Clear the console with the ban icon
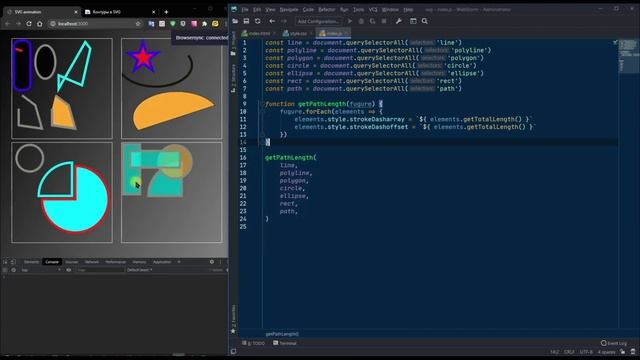 13,270
